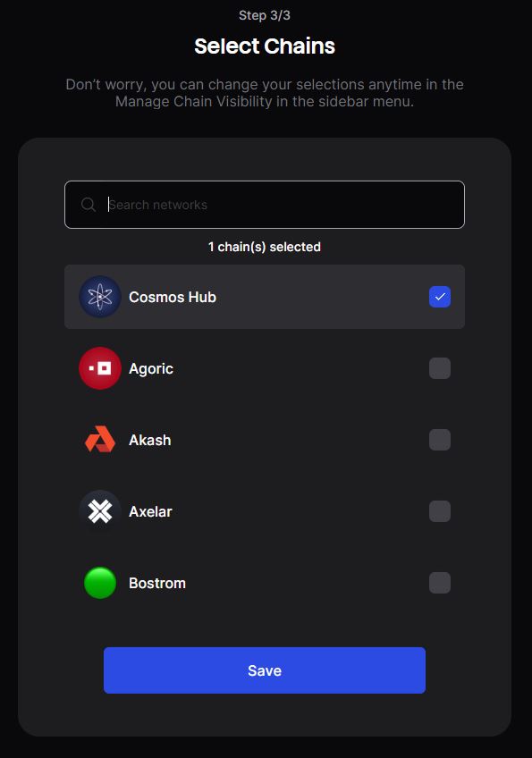Screen dimensions: 532x758
Task: Save the selected chains
Action: (265, 670)
